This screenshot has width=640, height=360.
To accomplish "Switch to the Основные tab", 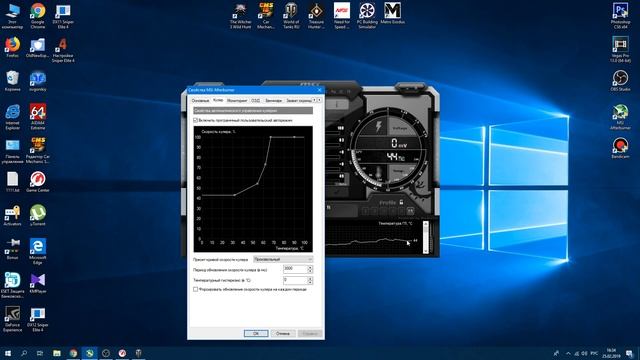I will 200,100.
